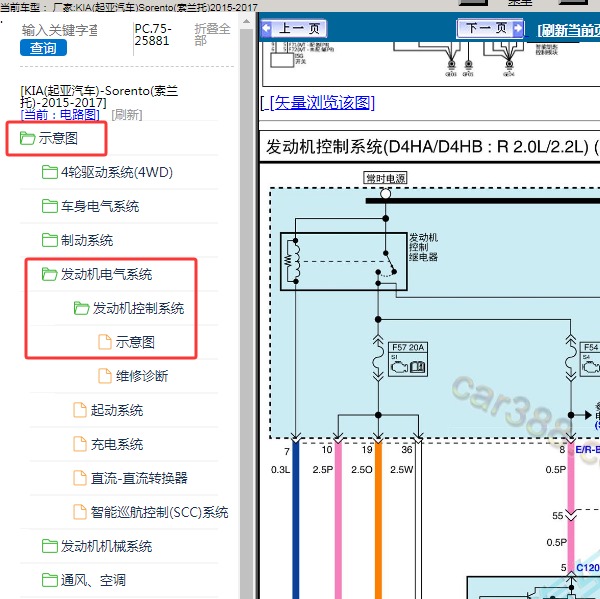600x599 pixels.
Task: Expand the 制动系统 folder
Action: pos(87,240)
